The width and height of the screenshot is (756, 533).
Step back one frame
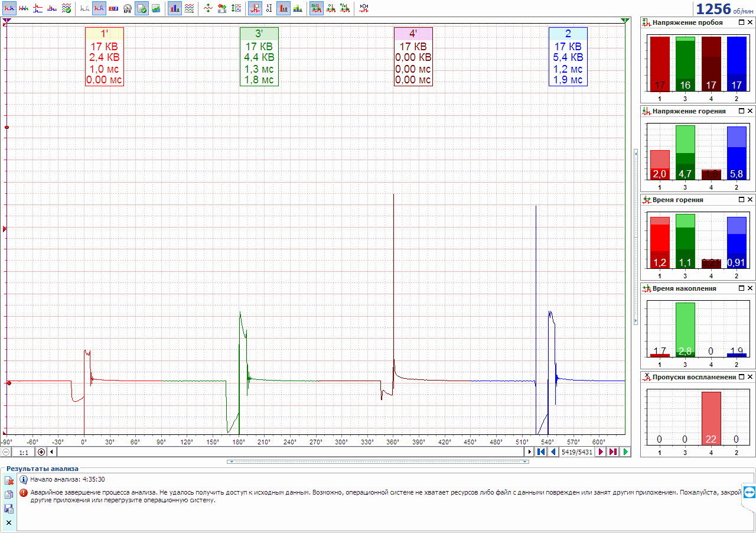[553, 452]
